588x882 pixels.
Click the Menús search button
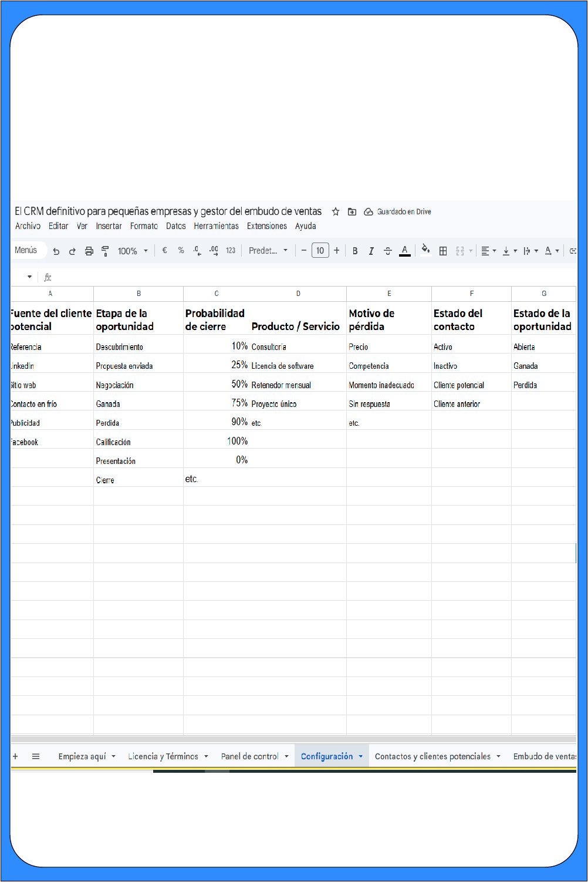[x=26, y=250]
